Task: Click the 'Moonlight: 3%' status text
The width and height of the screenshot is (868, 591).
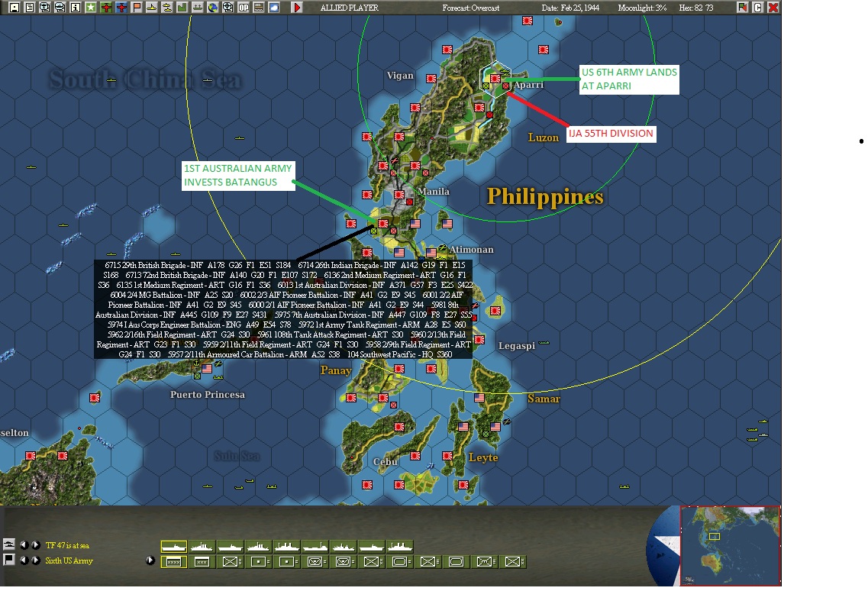Action: click(642, 8)
